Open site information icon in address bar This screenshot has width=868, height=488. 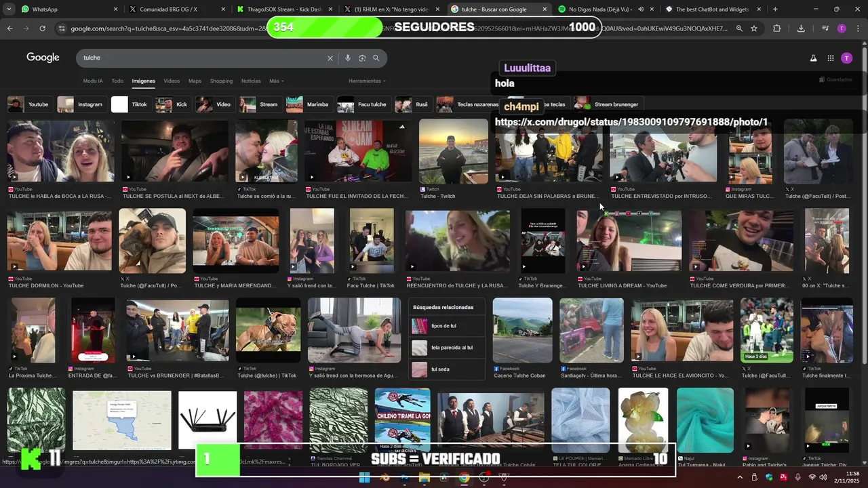(62, 28)
